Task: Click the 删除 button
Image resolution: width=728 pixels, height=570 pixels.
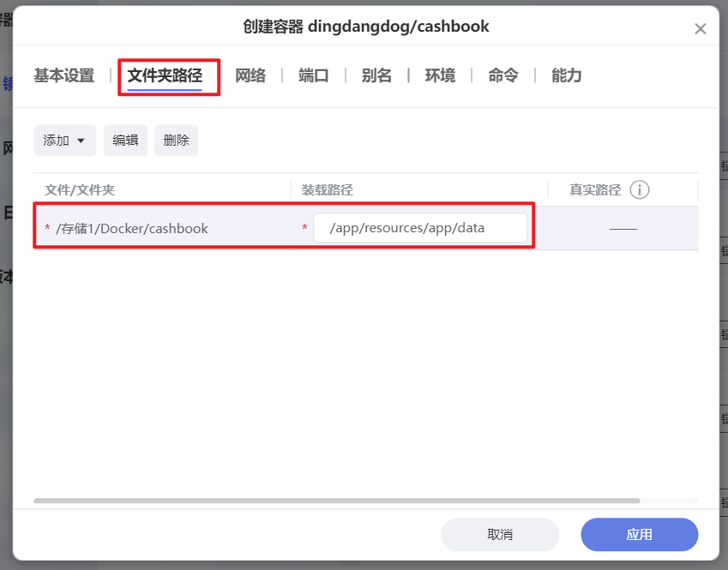Action: (x=176, y=140)
